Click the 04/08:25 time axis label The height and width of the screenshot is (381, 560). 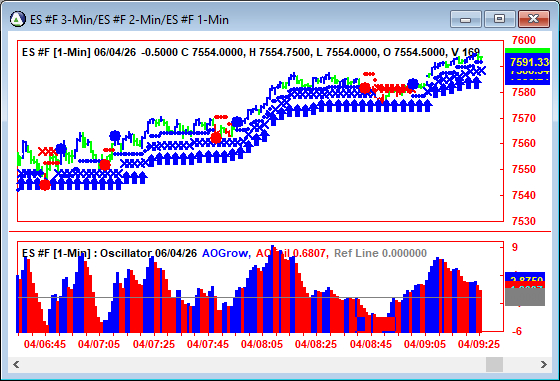pos(316,344)
